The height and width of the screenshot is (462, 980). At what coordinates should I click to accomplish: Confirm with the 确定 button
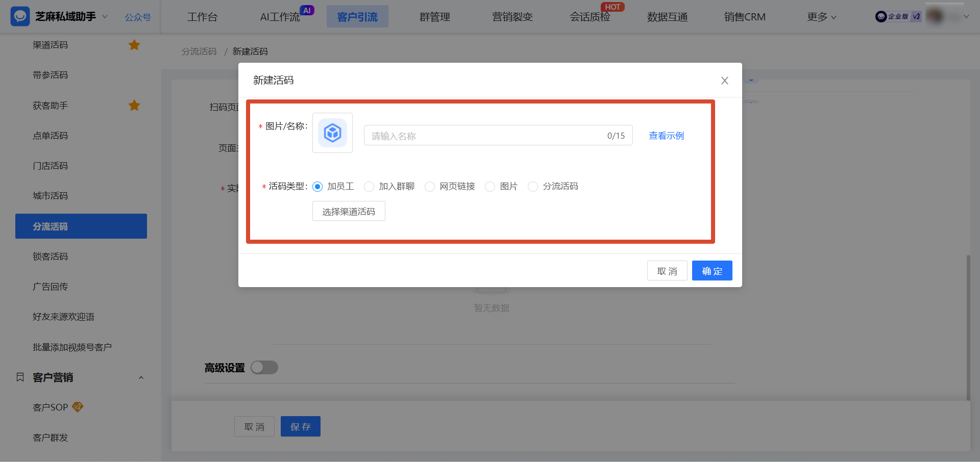[x=712, y=271]
